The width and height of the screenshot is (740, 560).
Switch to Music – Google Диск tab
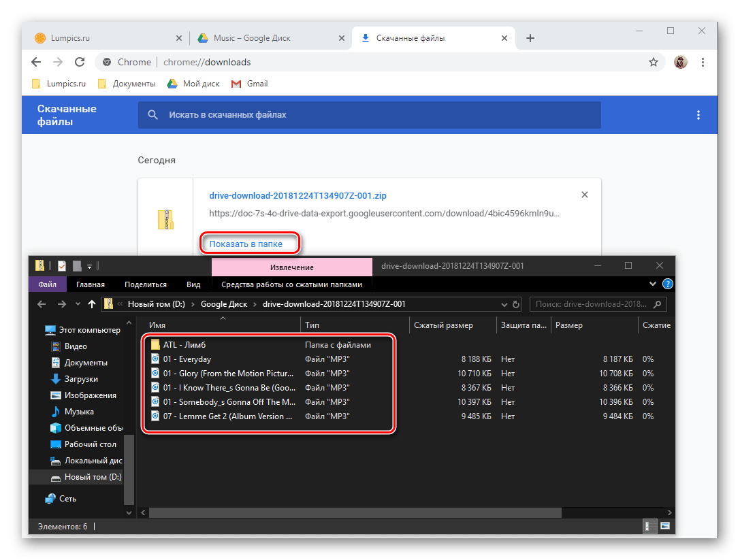coord(251,38)
